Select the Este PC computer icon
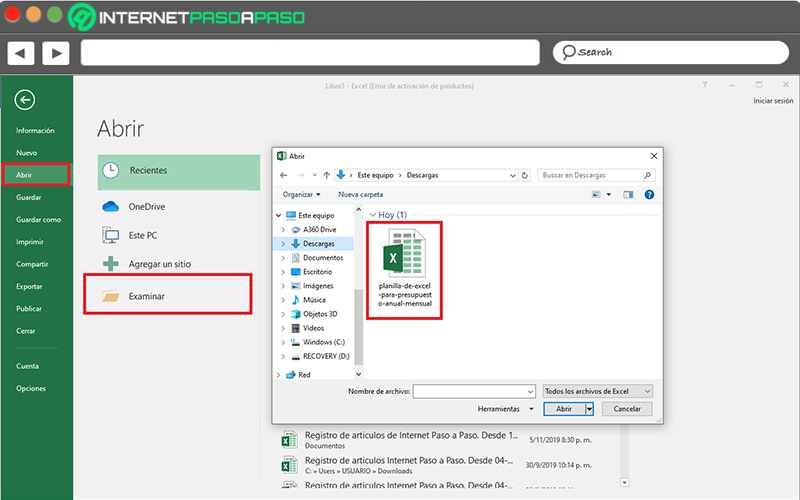 point(111,235)
